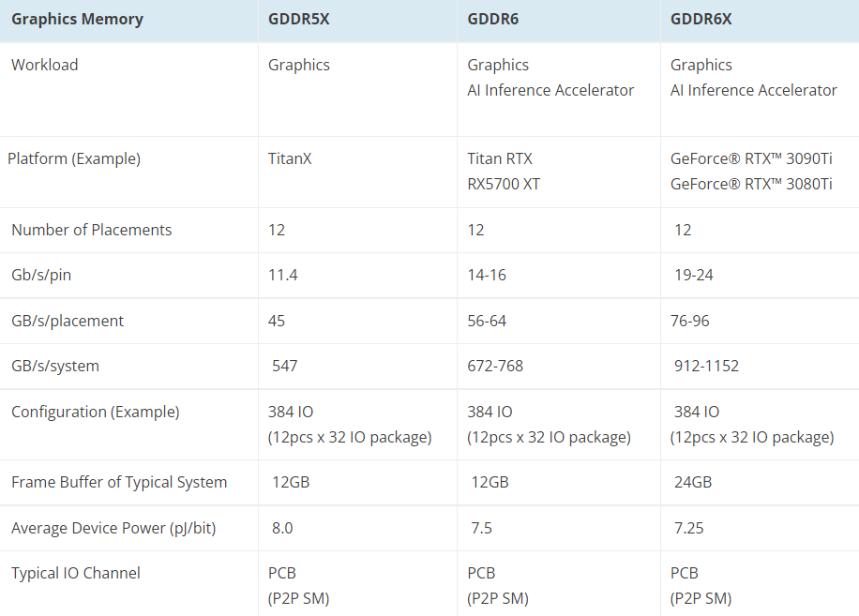Select "(P2P SM)" in the GDDR5X column

click(298, 598)
